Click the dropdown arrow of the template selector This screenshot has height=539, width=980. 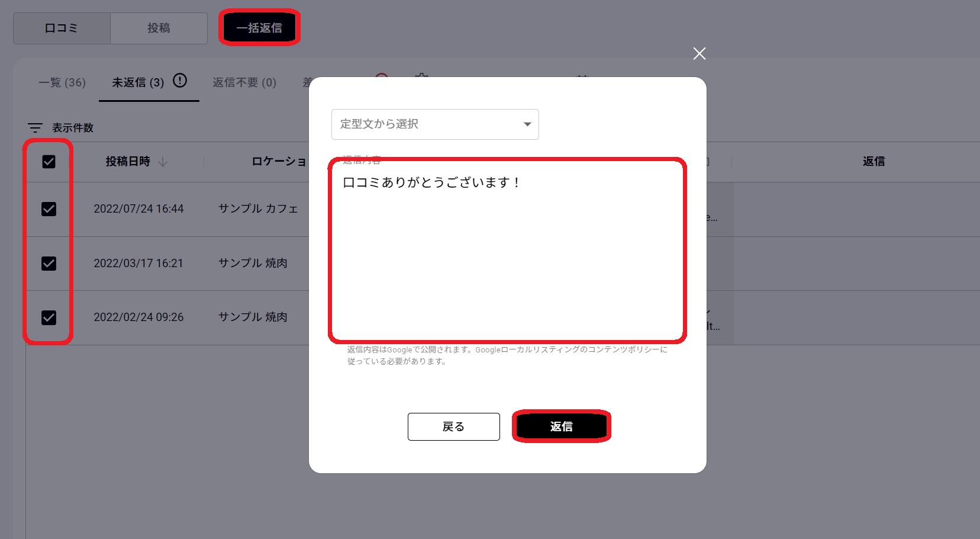coord(527,124)
